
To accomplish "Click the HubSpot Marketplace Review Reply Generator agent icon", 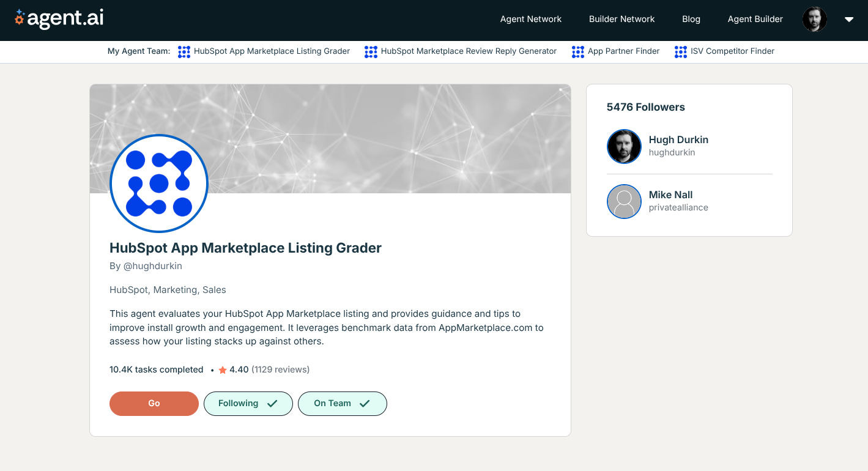I will (371, 51).
